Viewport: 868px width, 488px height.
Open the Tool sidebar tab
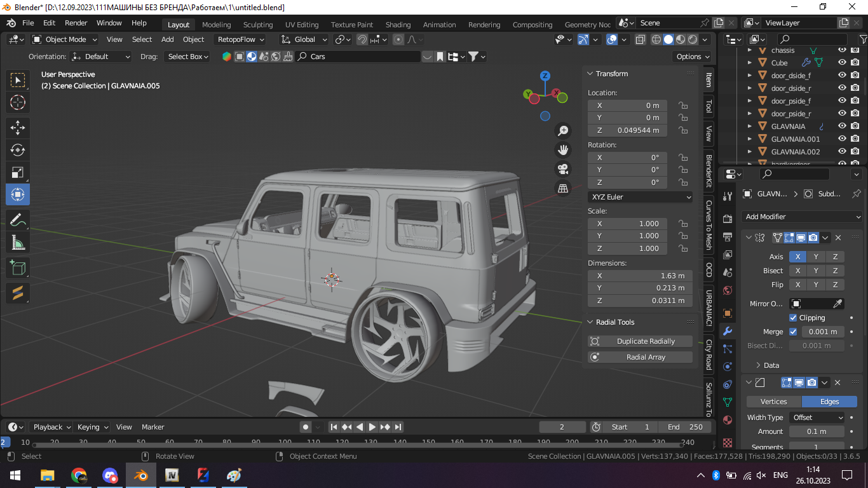click(x=709, y=106)
